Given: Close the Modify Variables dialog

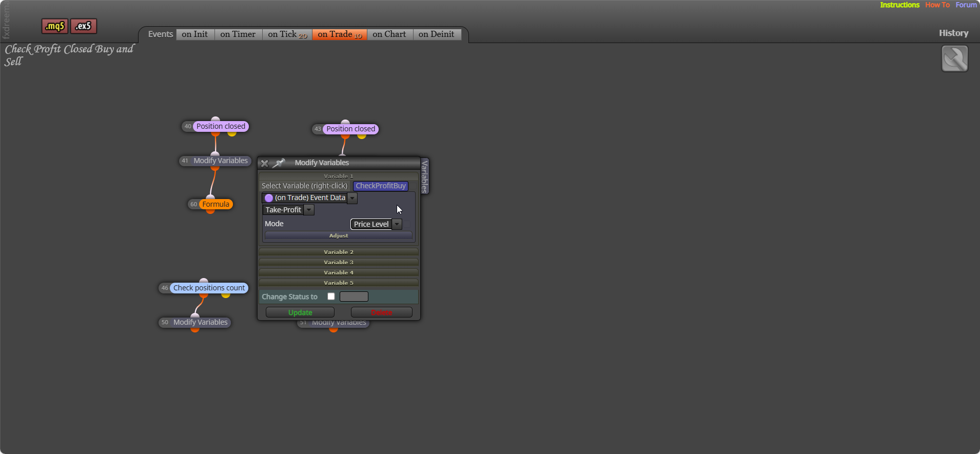Looking at the screenshot, I should pyautogui.click(x=264, y=163).
